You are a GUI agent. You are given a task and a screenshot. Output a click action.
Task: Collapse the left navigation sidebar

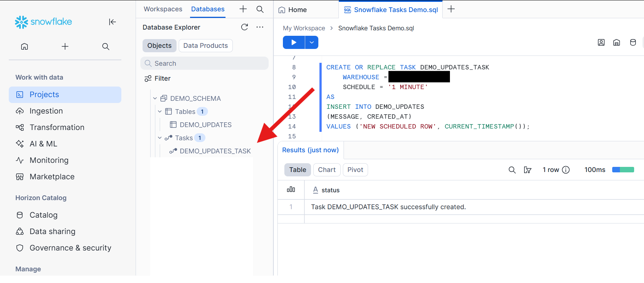coord(112,22)
